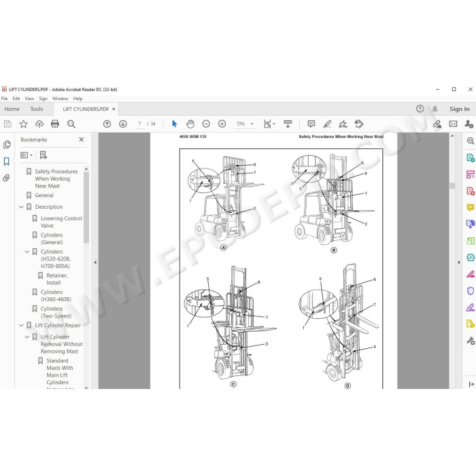The height and width of the screenshot is (476, 476).
Task: Share the file with others
Action: coord(469,124)
